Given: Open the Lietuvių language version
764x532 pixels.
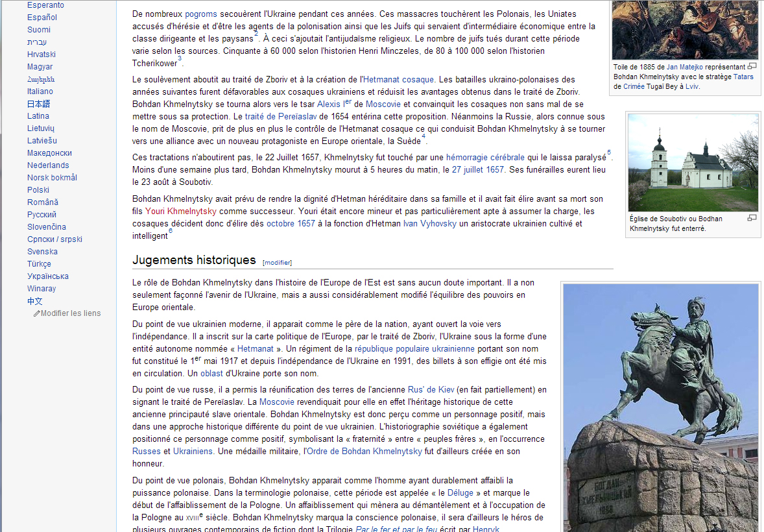Looking at the screenshot, I should [x=41, y=128].
